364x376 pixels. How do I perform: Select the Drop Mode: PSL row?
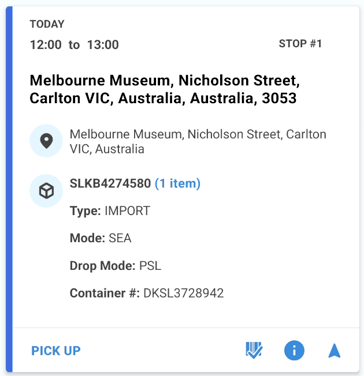(x=115, y=266)
